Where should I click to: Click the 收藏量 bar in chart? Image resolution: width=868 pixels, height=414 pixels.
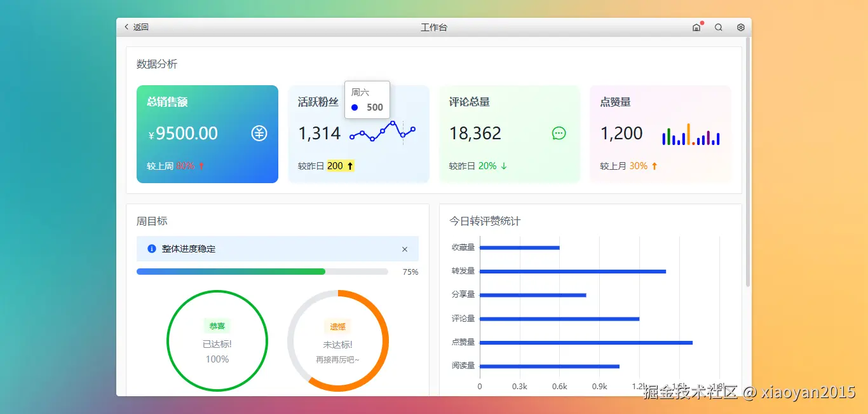pyautogui.click(x=520, y=248)
